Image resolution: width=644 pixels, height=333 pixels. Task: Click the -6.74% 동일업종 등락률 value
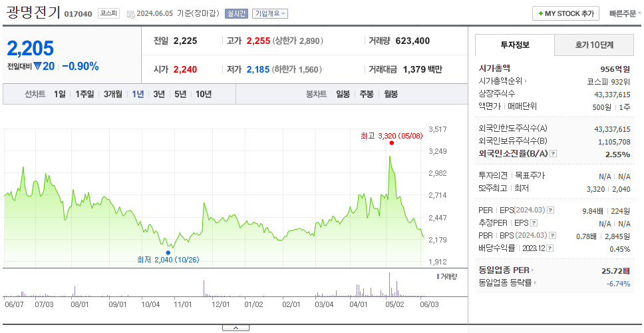(618, 283)
